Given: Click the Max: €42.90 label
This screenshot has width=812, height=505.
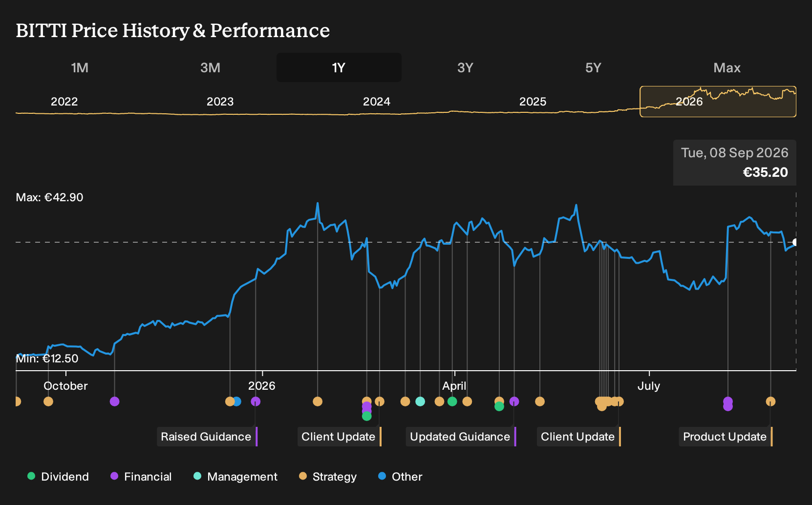Looking at the screenshot, I should (49, 197).
